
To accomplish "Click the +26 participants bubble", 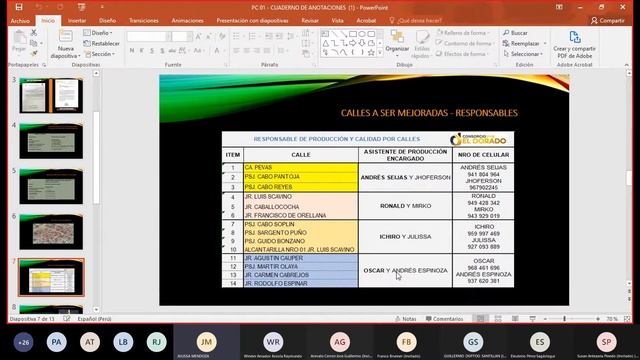I will 24,342.
